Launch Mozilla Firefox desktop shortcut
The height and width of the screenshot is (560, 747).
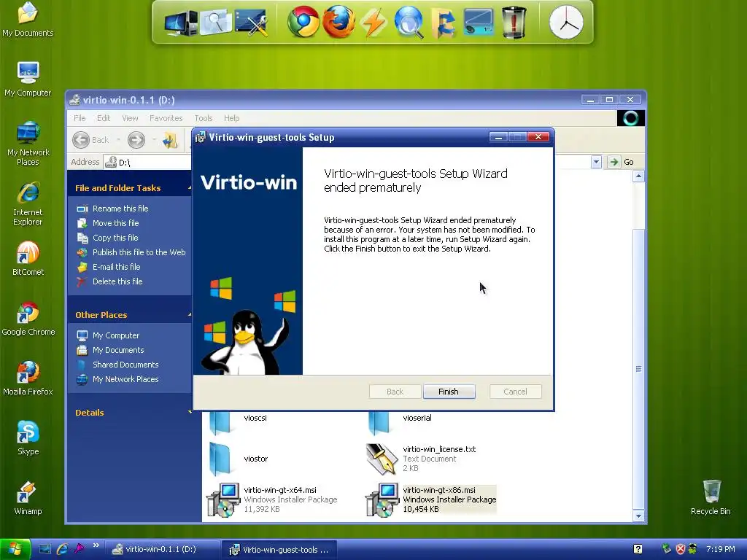click(28, 378)
